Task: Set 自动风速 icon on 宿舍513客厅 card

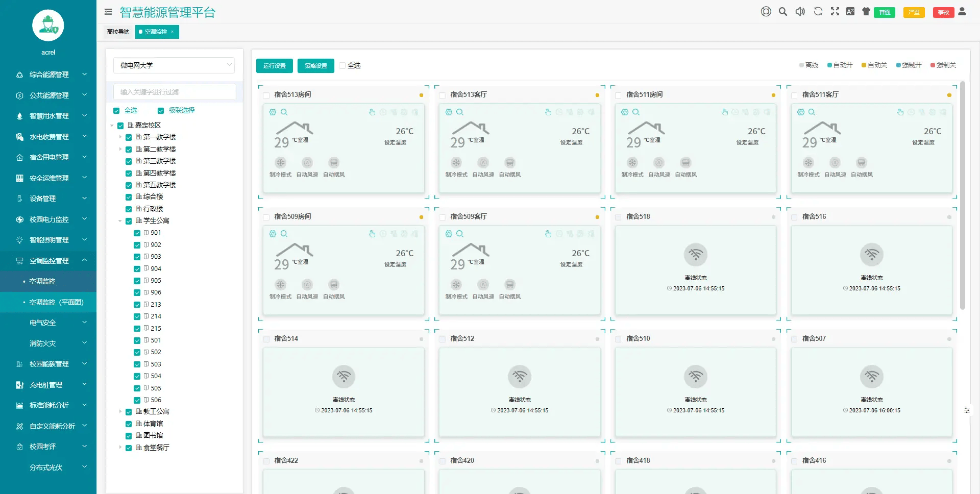Action: 483,163
